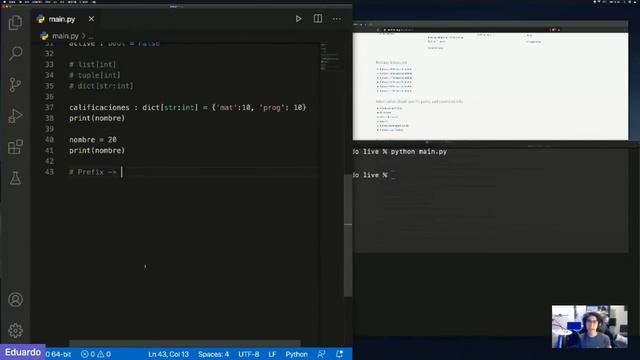Click the webcam video thumbnail
This screenshot has height=360, width=640.
589,327
